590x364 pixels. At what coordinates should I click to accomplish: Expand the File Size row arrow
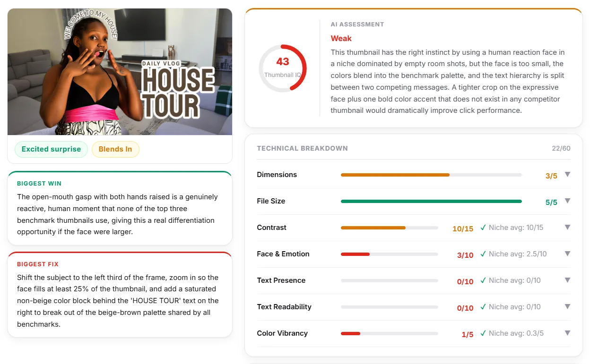coord(567,201)
